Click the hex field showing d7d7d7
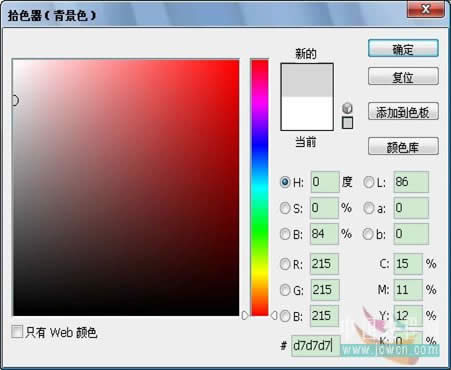Image resolution: width=451 pixels, height=370 pixels. pos(316,346)
